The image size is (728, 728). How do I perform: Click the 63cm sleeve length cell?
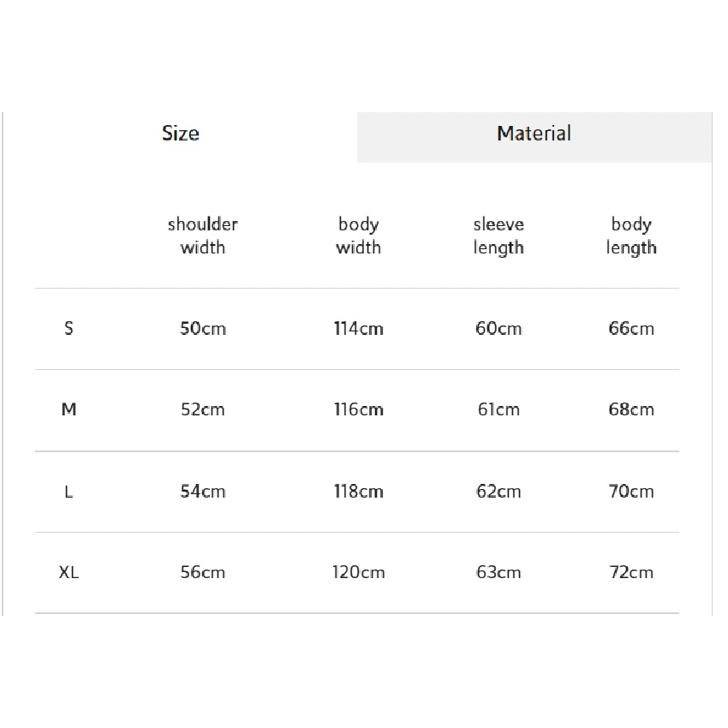[x=498, y=572]
